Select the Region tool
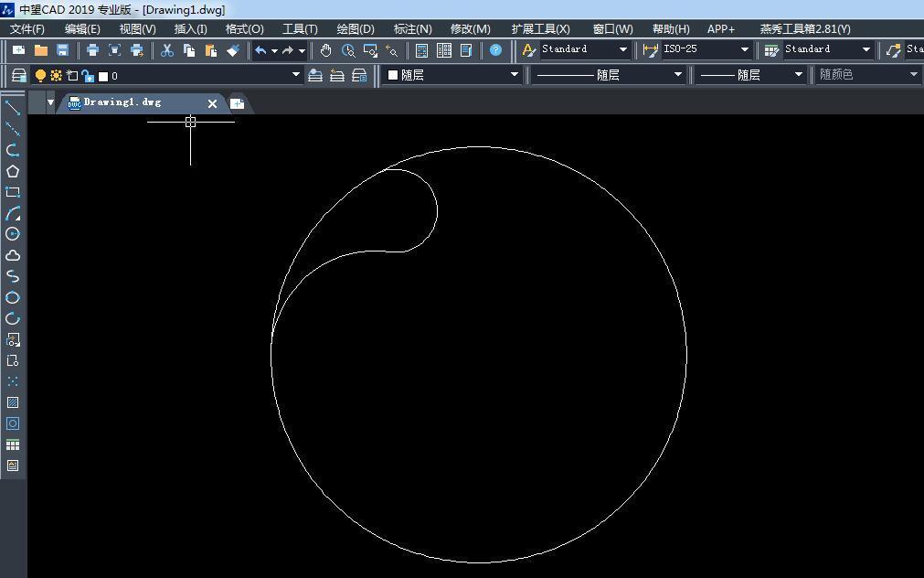 pyautogui.click(x=13, y=423)
